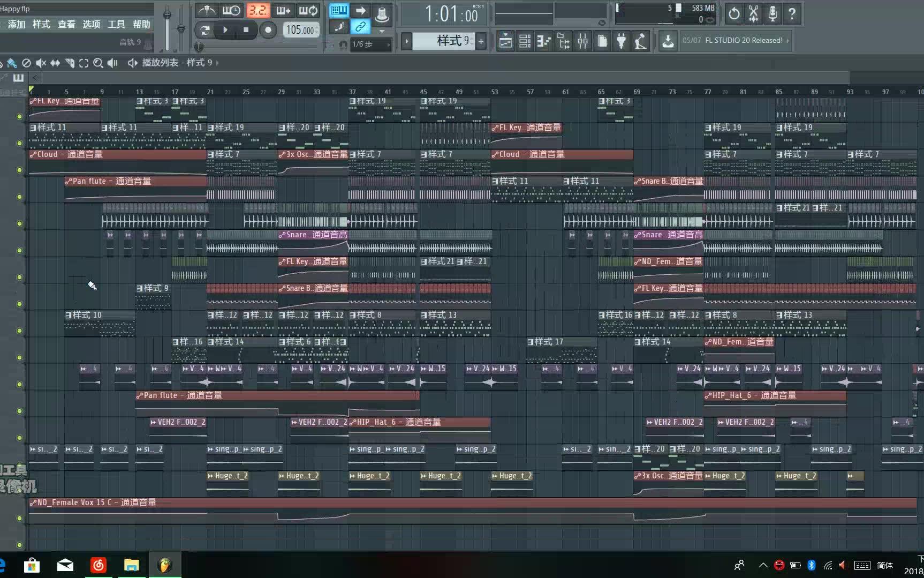The height and width of the screenshot is (578, 924).
Task: Click the record button
Action: pos(268,30)
